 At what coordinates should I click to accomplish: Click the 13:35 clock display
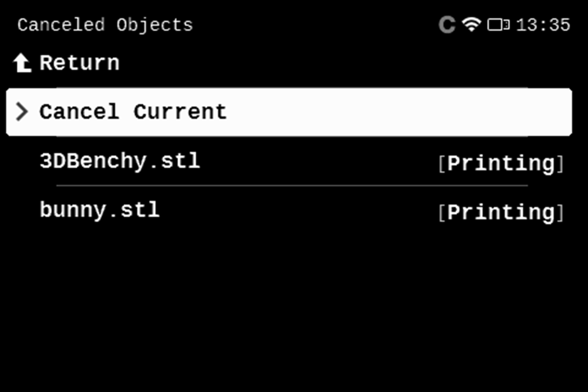coord(543,25)
